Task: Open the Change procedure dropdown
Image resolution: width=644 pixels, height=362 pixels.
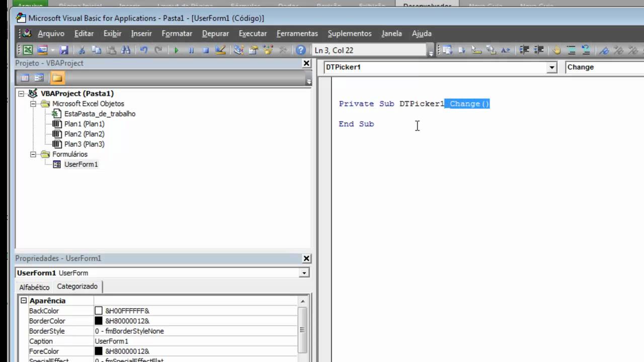Action: (605, 67)
